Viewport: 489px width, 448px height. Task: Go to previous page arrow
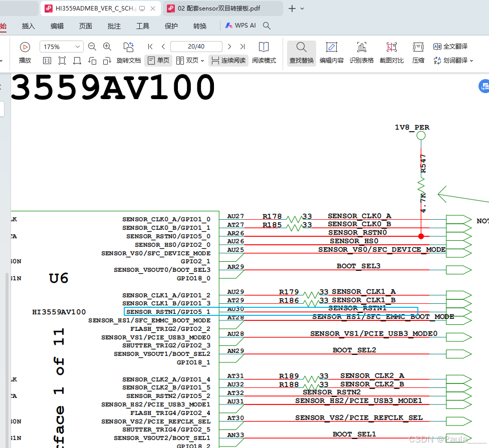(163, 47)
